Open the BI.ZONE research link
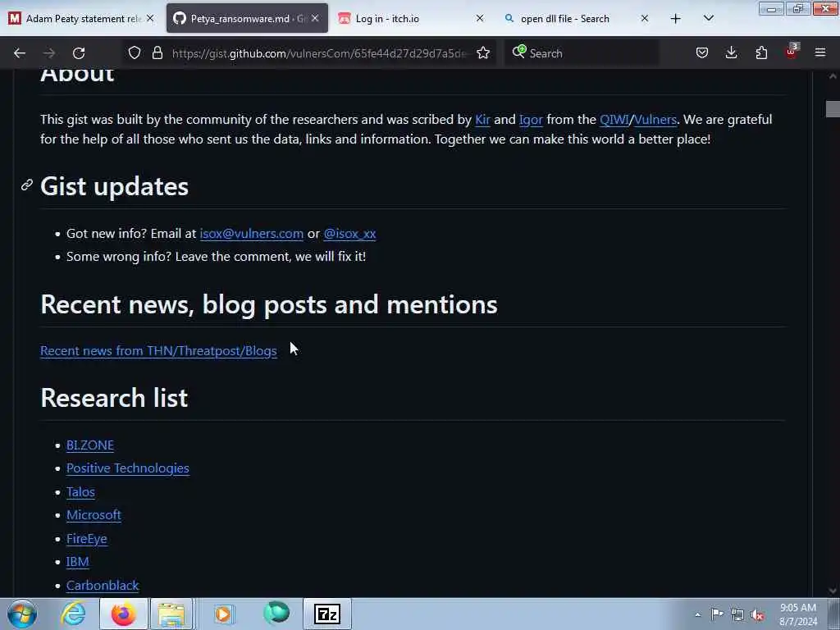 point(90,445)
